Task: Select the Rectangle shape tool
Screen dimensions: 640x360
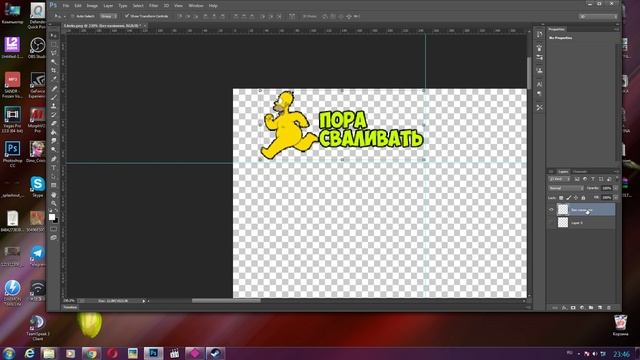Action: click(53, 185)
